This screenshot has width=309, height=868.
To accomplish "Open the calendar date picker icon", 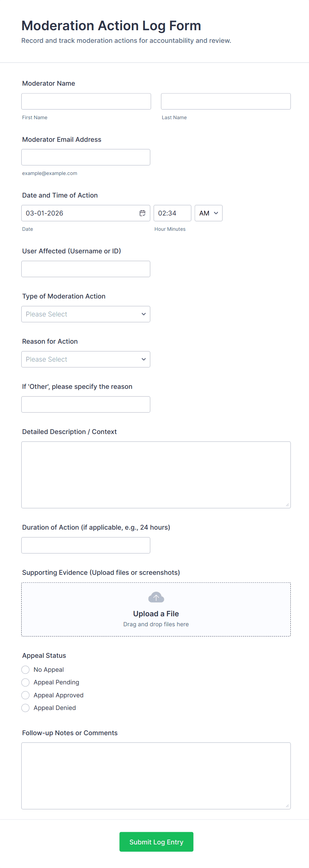I will point(142,213).
